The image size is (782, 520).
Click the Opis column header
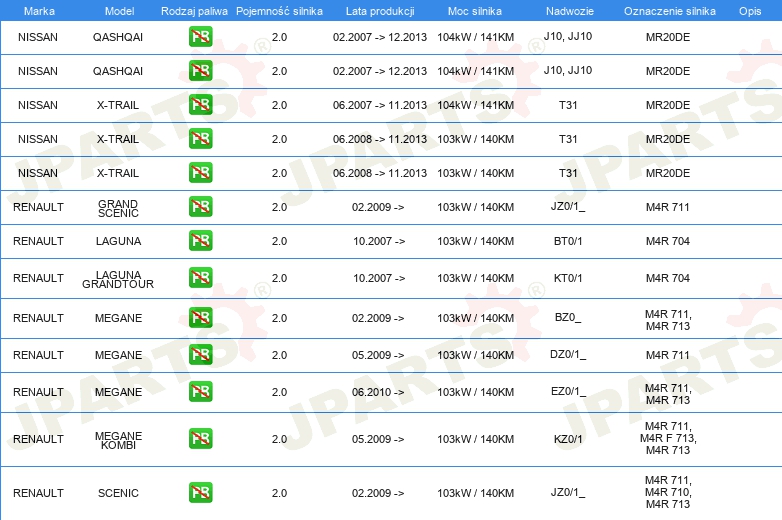750,11
